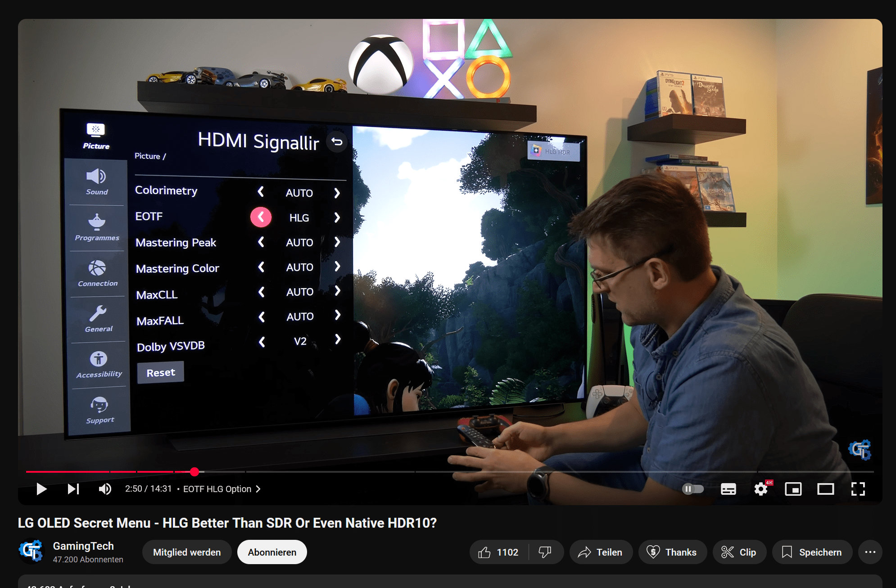Screen dimensions: 896x588
Task: Click the Speichern save button
Action: click(812, 552)
